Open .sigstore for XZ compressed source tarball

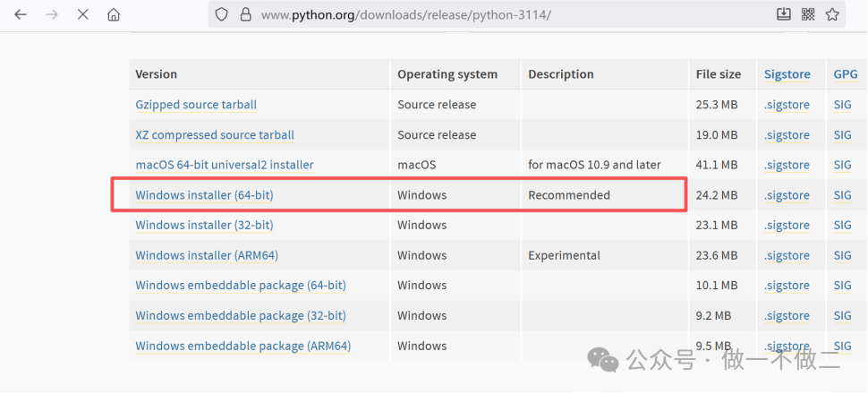tap(787, 134)
